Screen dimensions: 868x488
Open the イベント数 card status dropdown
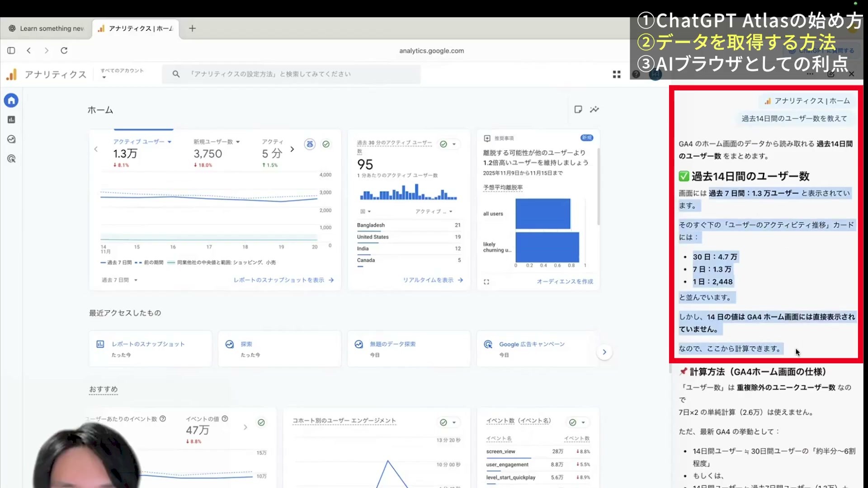(577, 422)
